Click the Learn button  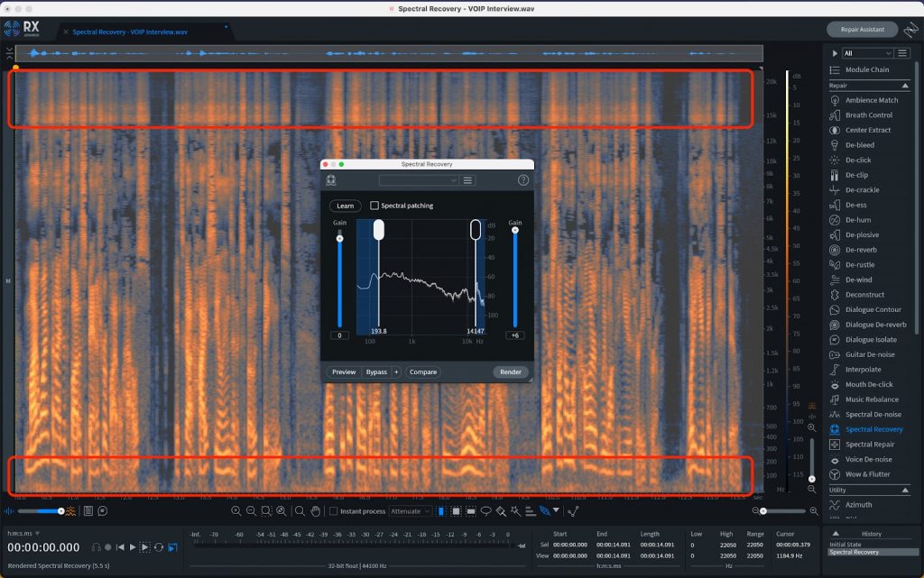coord(346,206)
